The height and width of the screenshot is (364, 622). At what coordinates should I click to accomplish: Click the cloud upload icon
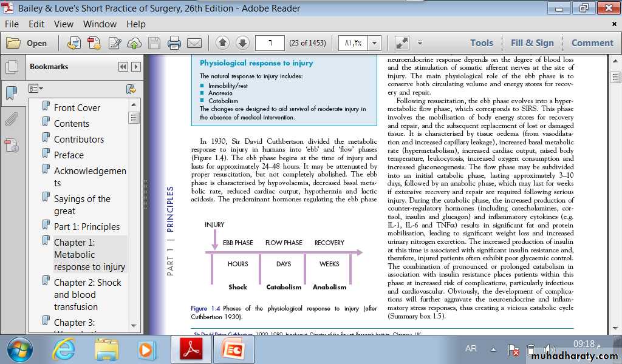click(135, 43)
